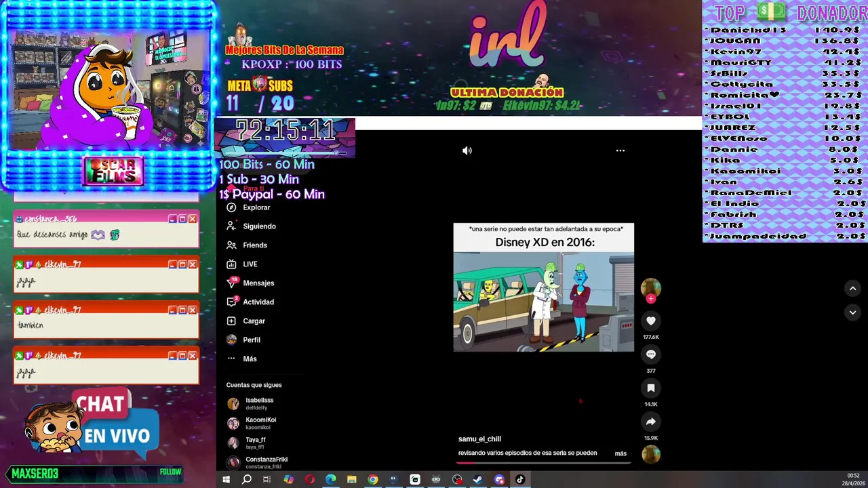Minimize the 'tambien' chat message popup

[x=172, y=310]
